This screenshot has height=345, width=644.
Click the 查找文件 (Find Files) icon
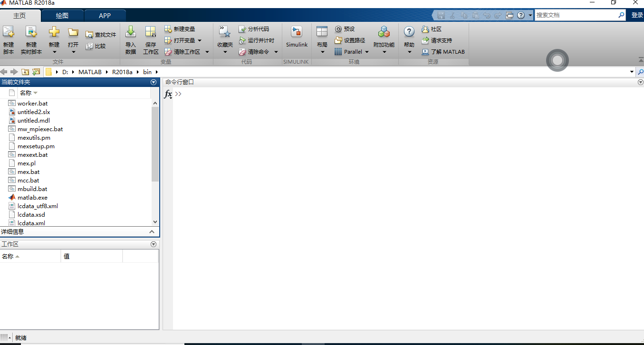click(x=89, y=35)
